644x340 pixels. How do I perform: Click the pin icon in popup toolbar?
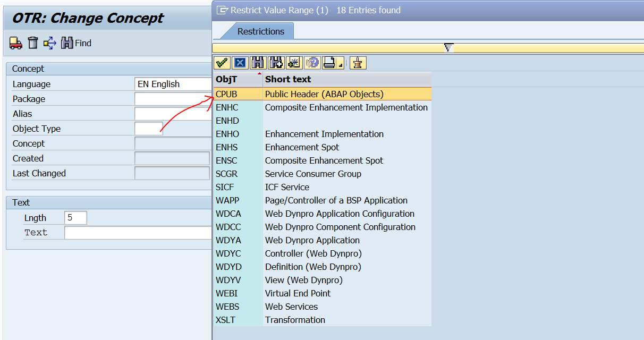pos(358,63)
